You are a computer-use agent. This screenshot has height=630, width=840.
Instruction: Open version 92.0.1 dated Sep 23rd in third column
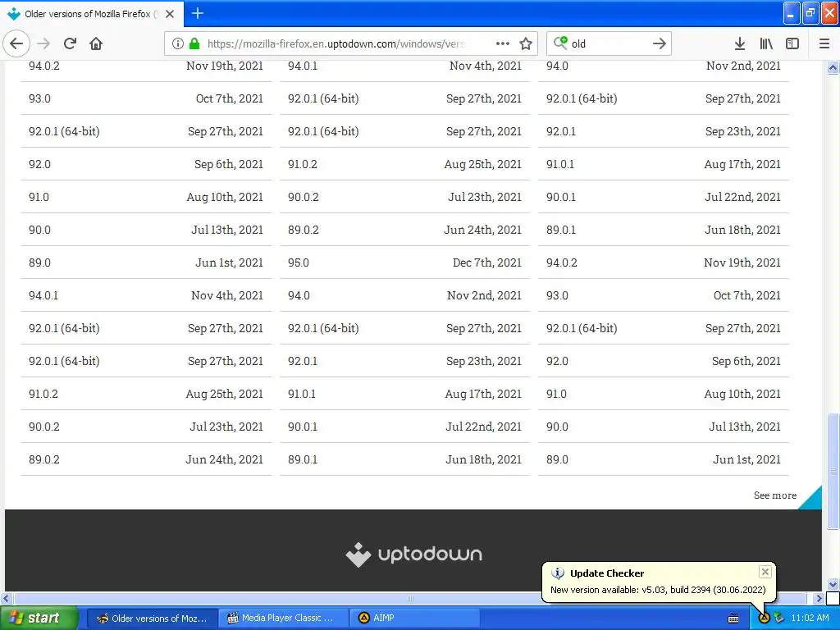point(663,131)
